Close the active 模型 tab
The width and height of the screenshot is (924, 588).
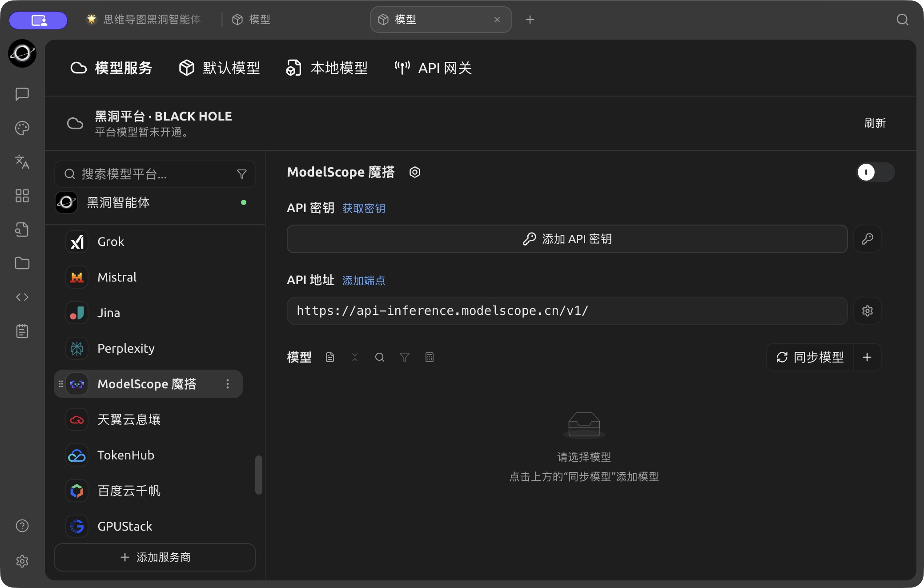[x=497, y=20]
